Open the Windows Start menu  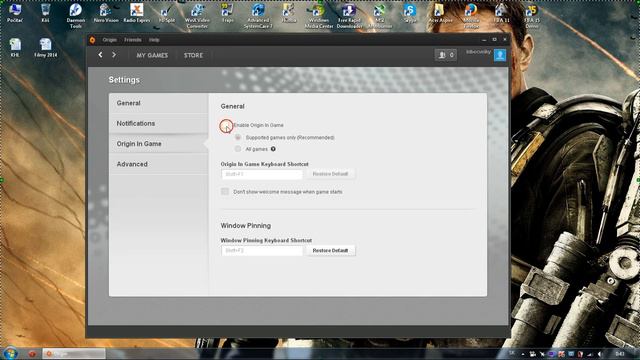click(10, 353)
